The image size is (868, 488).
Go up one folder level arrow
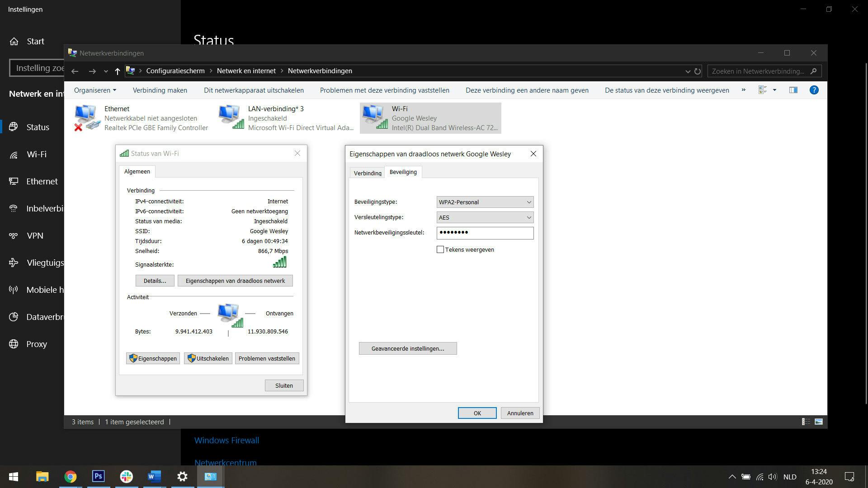pos(118,71)
